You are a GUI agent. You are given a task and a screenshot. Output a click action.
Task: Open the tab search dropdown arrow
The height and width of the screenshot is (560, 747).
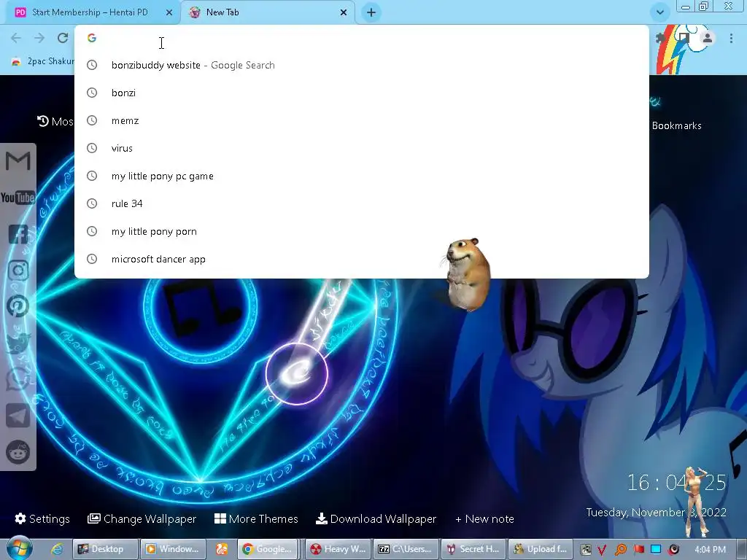659,12
